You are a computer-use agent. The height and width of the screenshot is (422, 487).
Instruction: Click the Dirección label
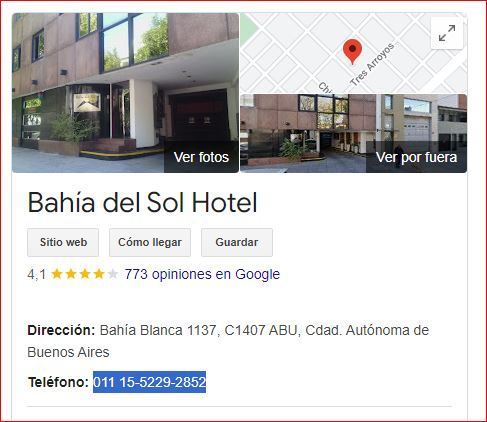pos(61,330)
